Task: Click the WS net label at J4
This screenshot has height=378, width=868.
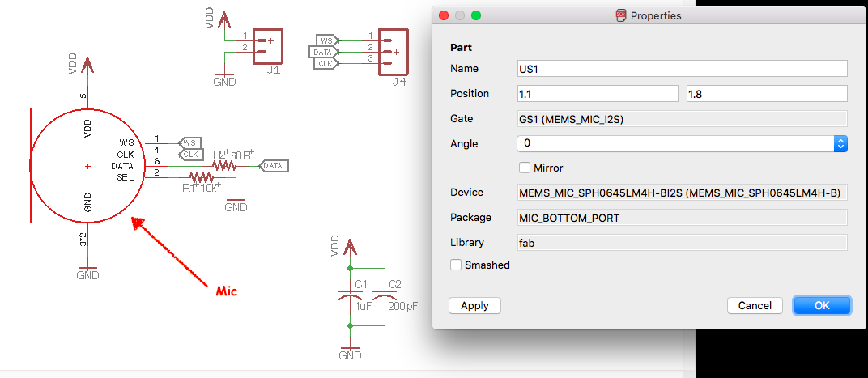Action: [x=326, y=40]
